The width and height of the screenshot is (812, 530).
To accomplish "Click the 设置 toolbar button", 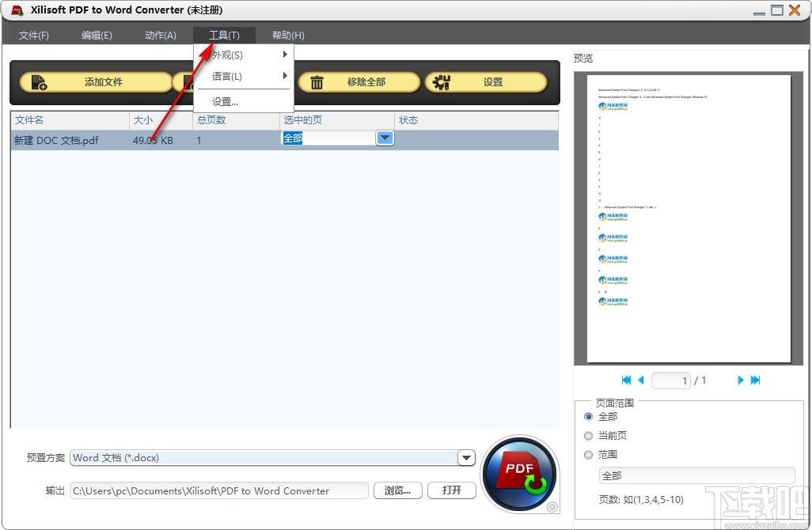I will (486, 82).
